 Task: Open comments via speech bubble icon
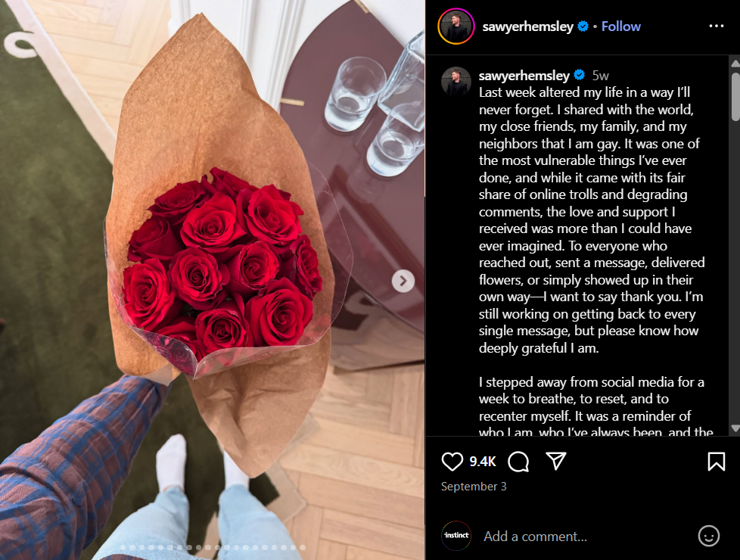pyautogui.click(x=518, y=462)
